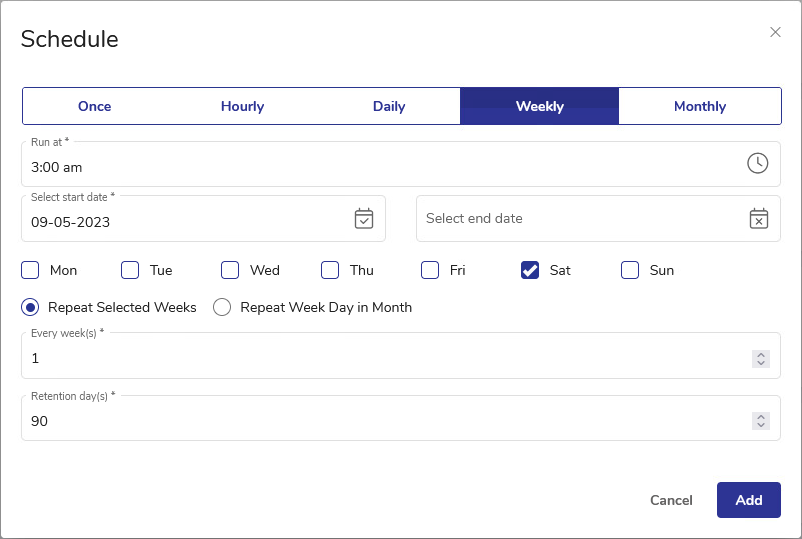Image resolution: width=802 pixels, height=539 pixels.
Task: Switch to the Monthly tab
Action: pos(699,106)
